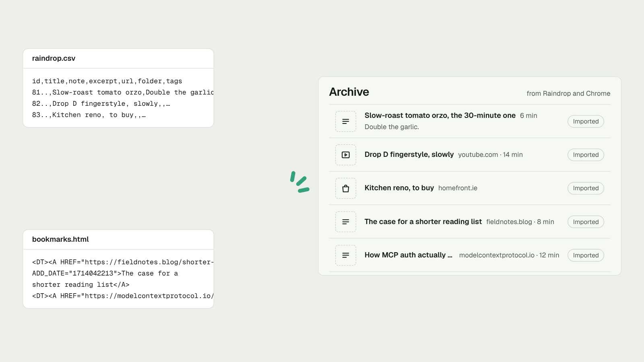Click the article icon for shorter reading list

(346, 222)
